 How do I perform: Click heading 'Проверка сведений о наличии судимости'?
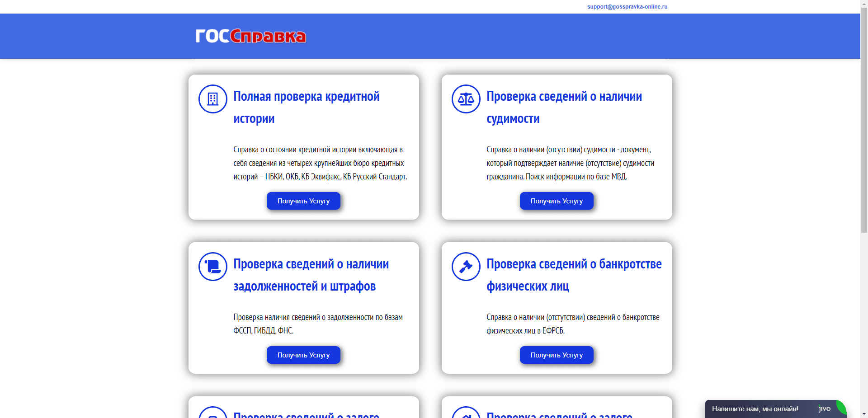coord(564,108)
